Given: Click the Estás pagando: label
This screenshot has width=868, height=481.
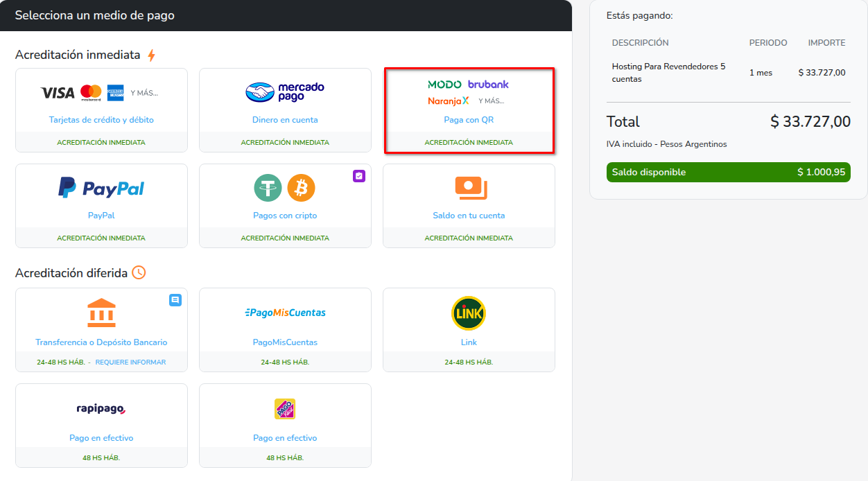Looking at the screenshot, I should coord(639,15).
